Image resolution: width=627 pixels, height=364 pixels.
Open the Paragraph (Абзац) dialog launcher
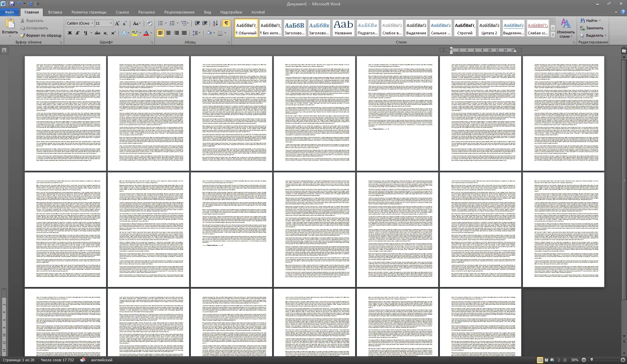coord(229,42)
